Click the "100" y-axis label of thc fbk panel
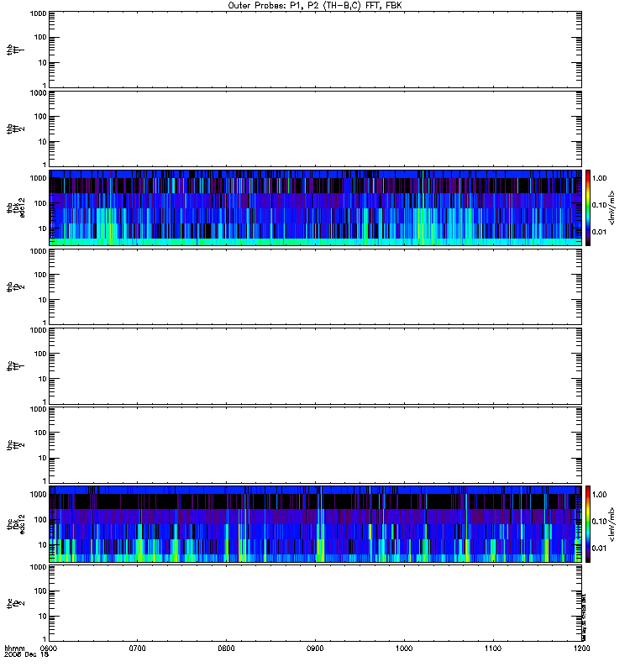The height and width of the screenshot is (672, 630). click(39, 519)
